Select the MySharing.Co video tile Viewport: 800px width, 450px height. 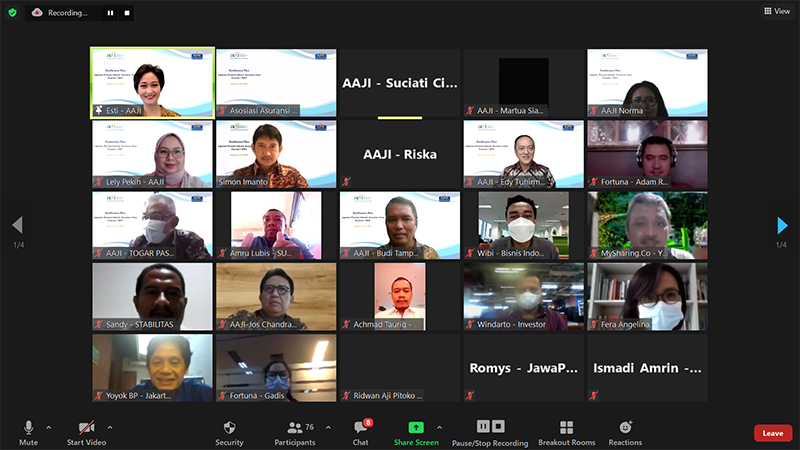pyautogui.click(x=647, y=226)
